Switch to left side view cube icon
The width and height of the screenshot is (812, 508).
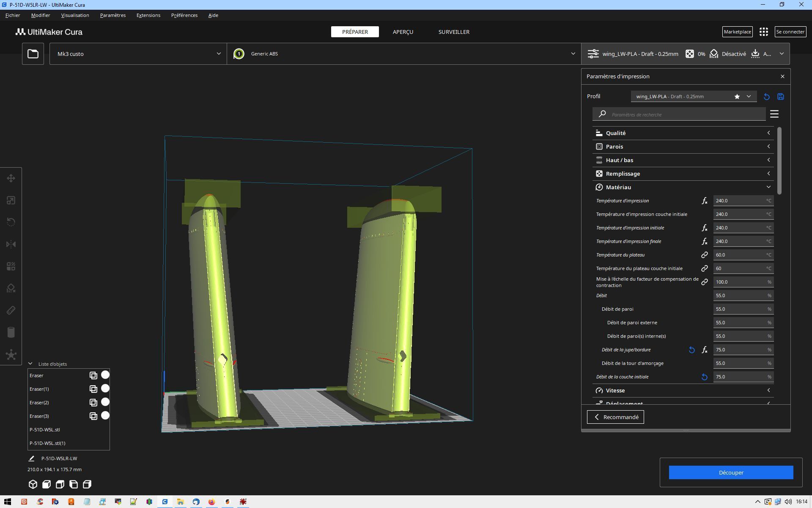click(x=74, y=484)
